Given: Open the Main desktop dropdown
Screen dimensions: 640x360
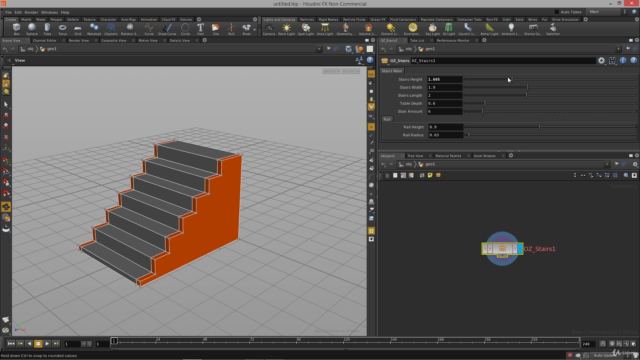Looking at the screenshot, I should 606,12.
